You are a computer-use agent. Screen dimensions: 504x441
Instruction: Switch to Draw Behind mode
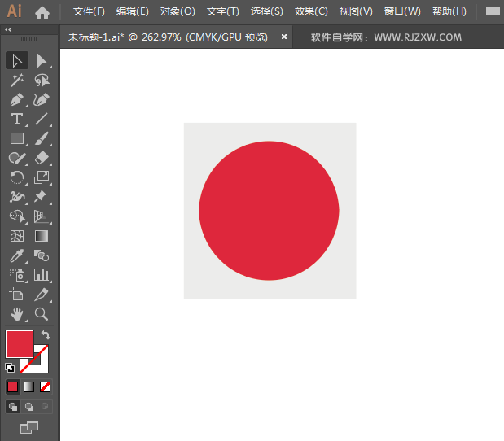point(29,406)
